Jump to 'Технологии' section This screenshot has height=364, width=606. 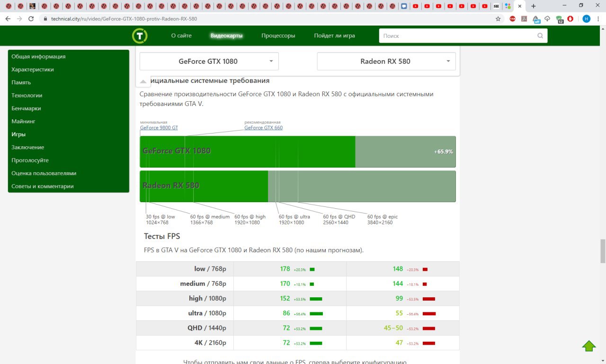(x=27, y=95)
